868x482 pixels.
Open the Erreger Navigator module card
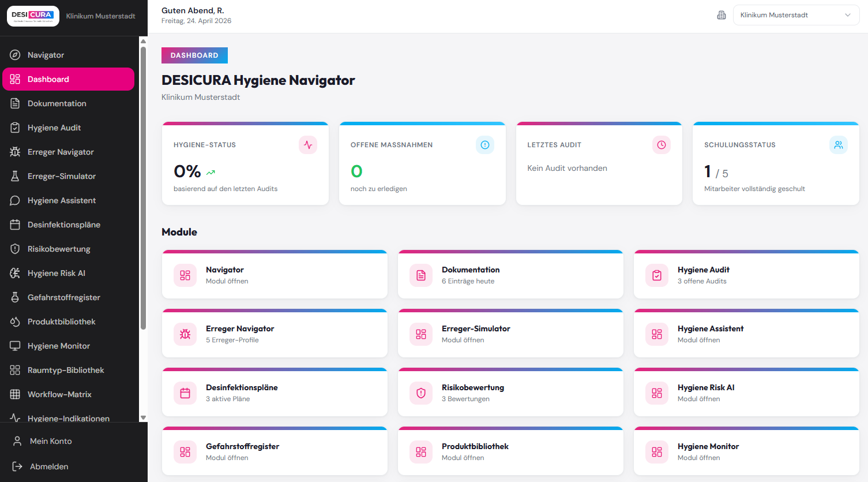(x=275, y=334)
